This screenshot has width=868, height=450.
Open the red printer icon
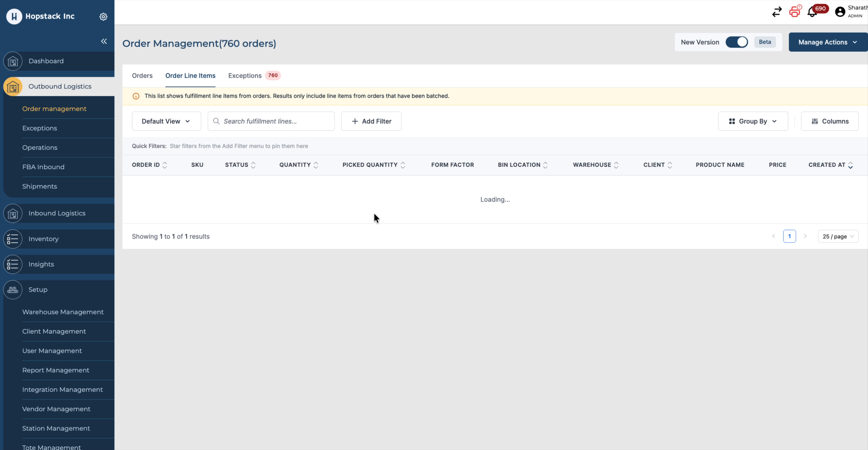click(x=795, y=11)
